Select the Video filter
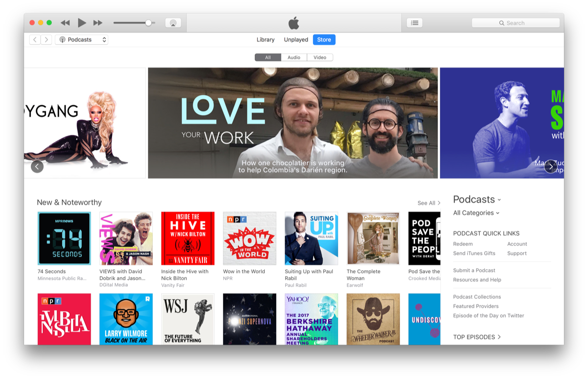Image resolution: width=588 pixels, height=379 pixels. click(319, 57)
